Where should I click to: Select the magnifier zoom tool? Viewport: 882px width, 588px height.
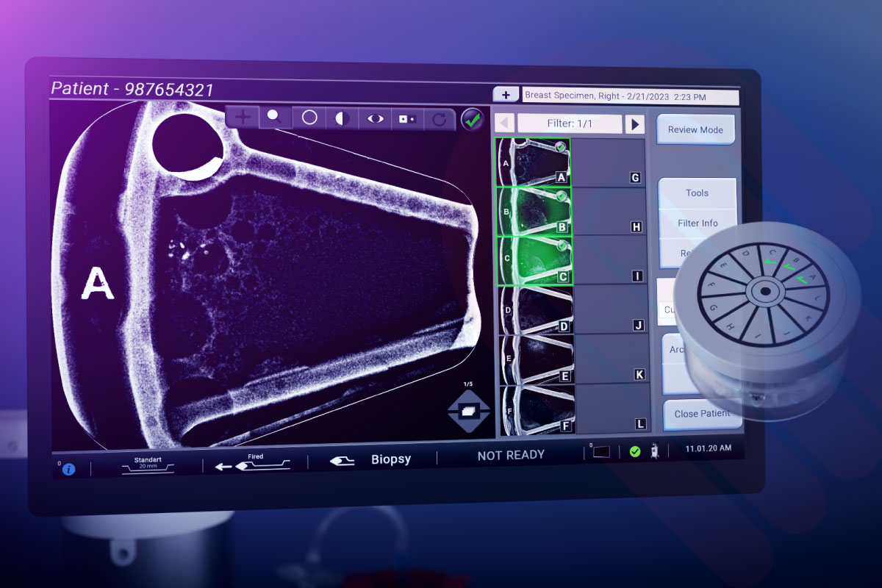pyautogui.click(x=275, y=117)
